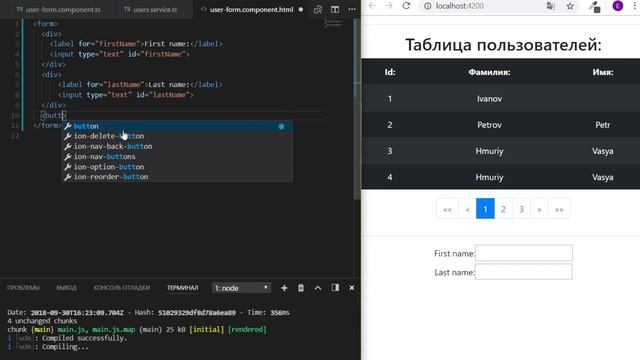Select pagination page 1
This screenshot has height=360, width=640.
pos(485,209)
